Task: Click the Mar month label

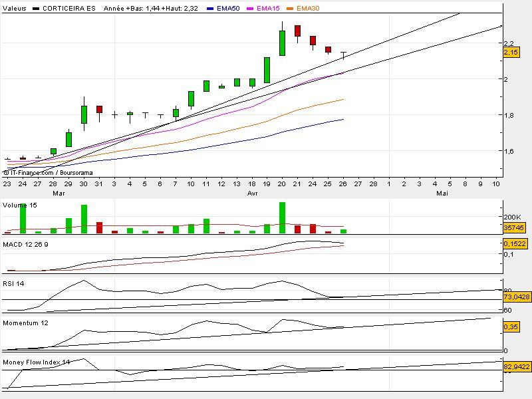Action: click(59, 193)
